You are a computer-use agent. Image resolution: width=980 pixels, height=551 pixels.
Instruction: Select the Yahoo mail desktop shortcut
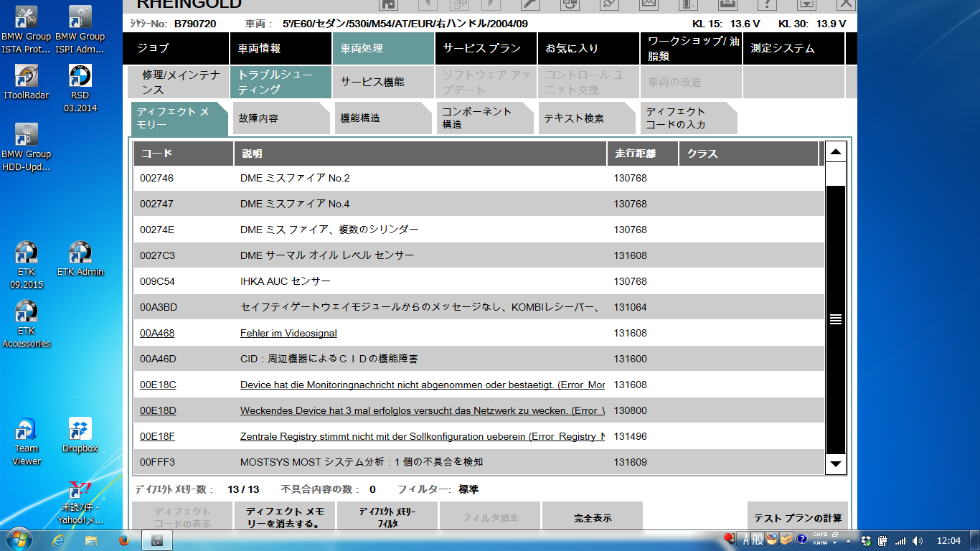pyautogui.click(x=80, y=502)
